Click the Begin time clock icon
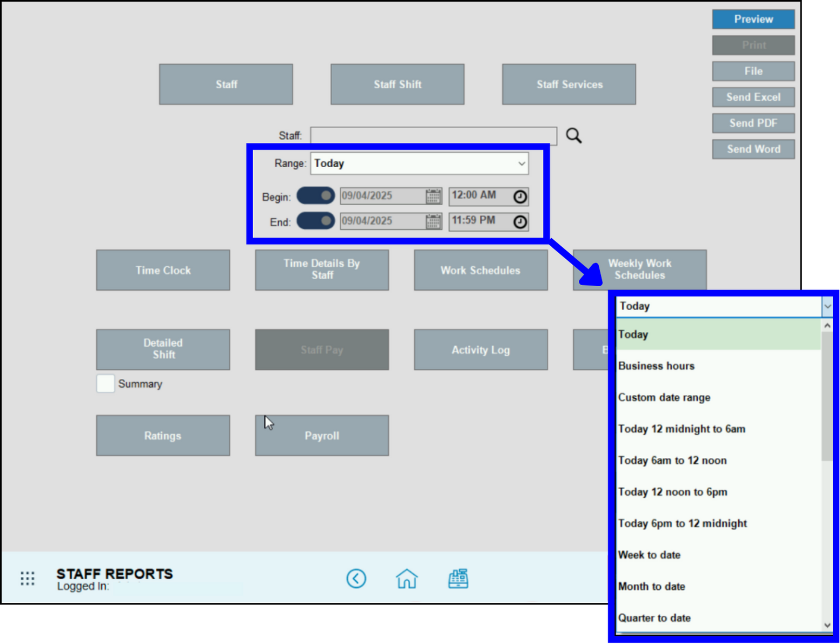Screen dimensions: 840x644 point(520,196)
